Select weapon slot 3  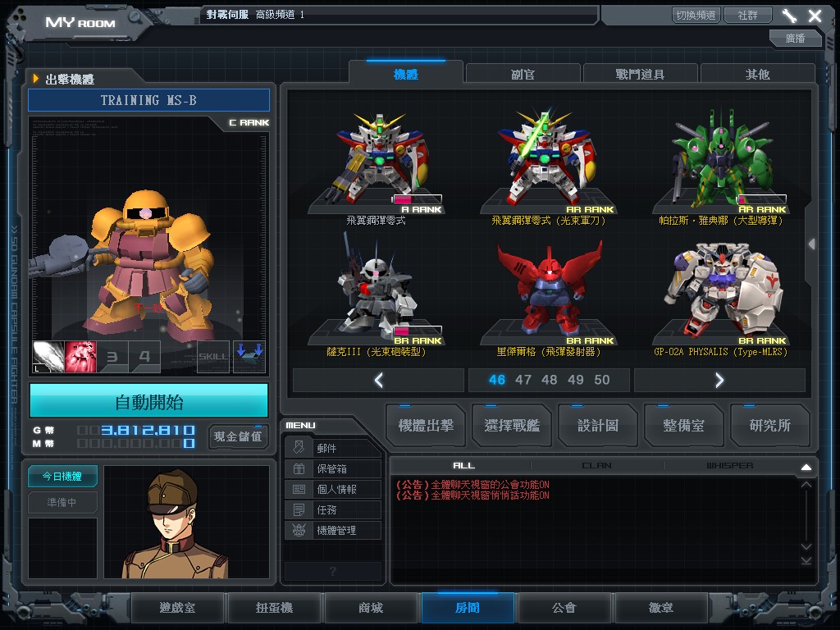112,357
